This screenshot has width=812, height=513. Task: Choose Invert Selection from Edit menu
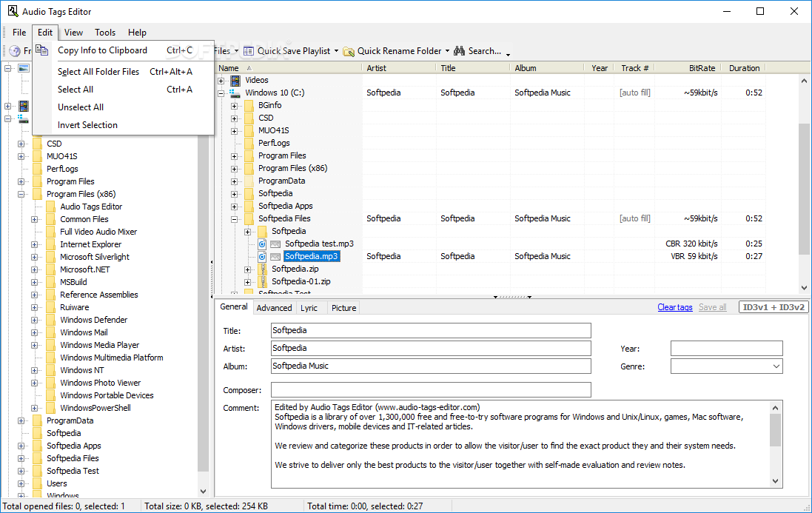(124, 125)
